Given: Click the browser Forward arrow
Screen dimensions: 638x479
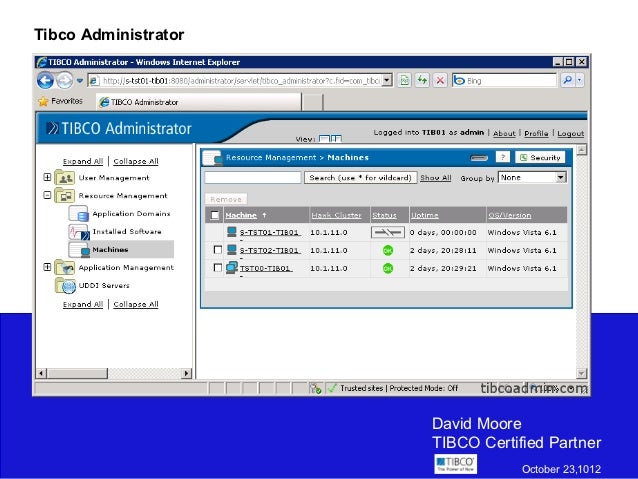Looking at the screenshot, I should point(64,81).
